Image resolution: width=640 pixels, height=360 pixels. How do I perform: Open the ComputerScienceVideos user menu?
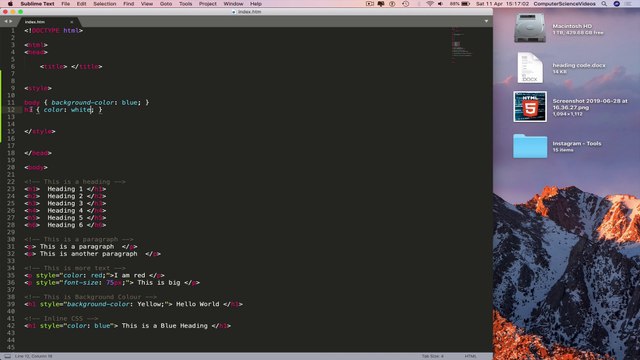[x=564, y=4]
